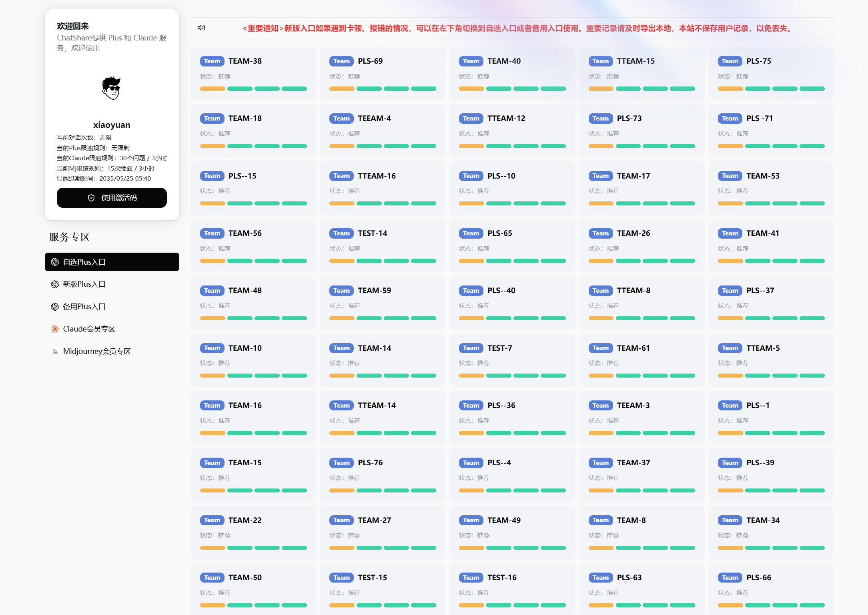The image size is (868, 615).
Task: Click the OpenAI icon beside 备用Plus入口
Action: click(55, 307)
